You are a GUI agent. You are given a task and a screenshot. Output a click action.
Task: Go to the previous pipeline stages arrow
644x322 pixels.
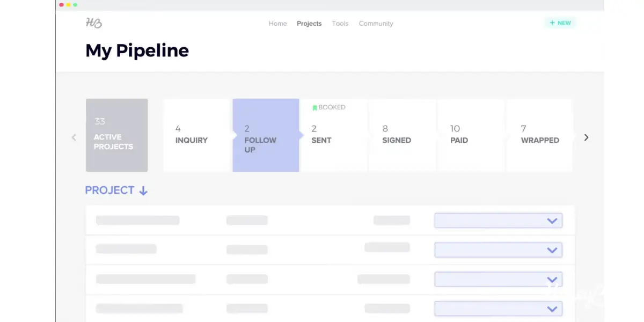[x=74, y=137]
